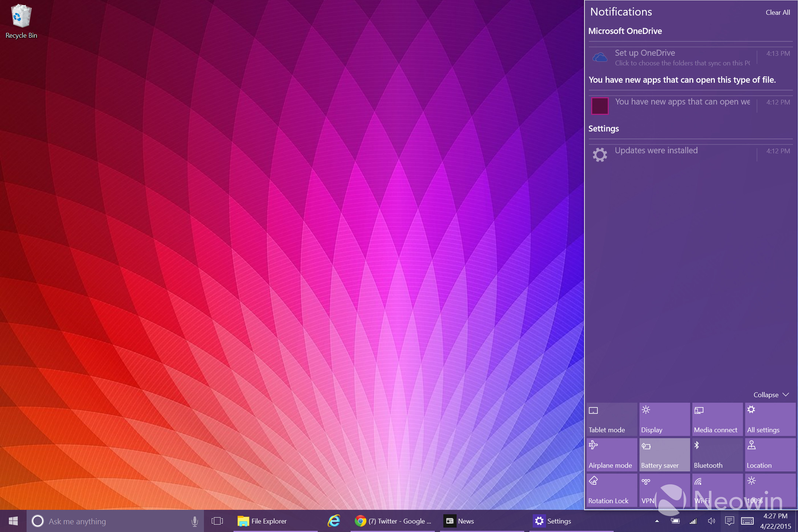Launch Internet Explorer from taskbar
798x532 pixels.
pyautogui.click(x=334, y=521)
